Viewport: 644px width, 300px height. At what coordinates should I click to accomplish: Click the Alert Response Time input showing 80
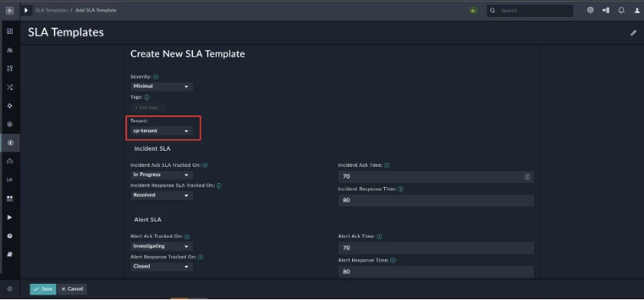pos(437,272)
